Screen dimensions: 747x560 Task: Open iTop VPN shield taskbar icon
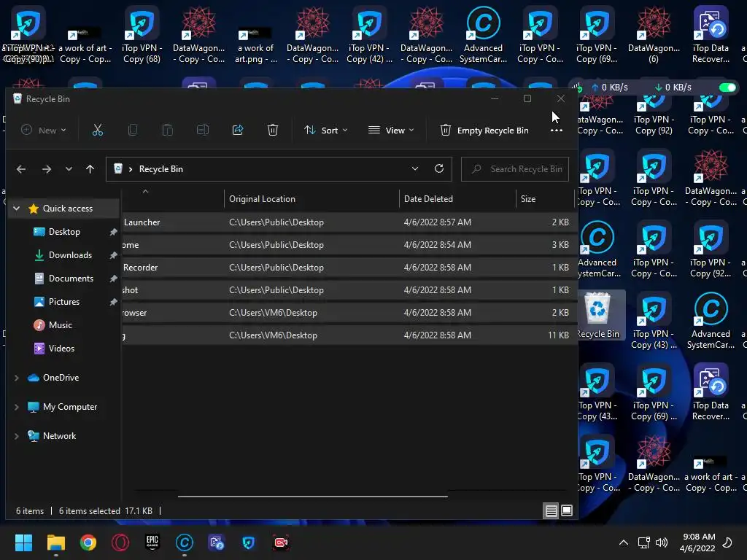click(249, 542)
